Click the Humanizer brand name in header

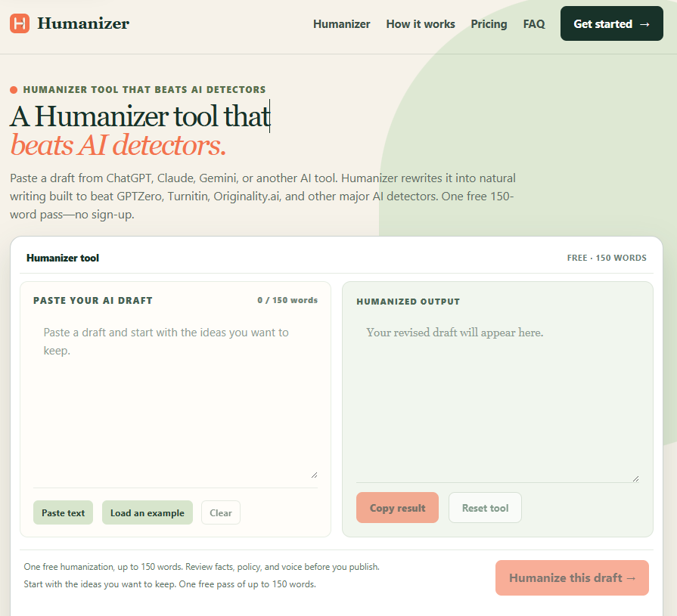pyautogui.click(x=83, y=23)
